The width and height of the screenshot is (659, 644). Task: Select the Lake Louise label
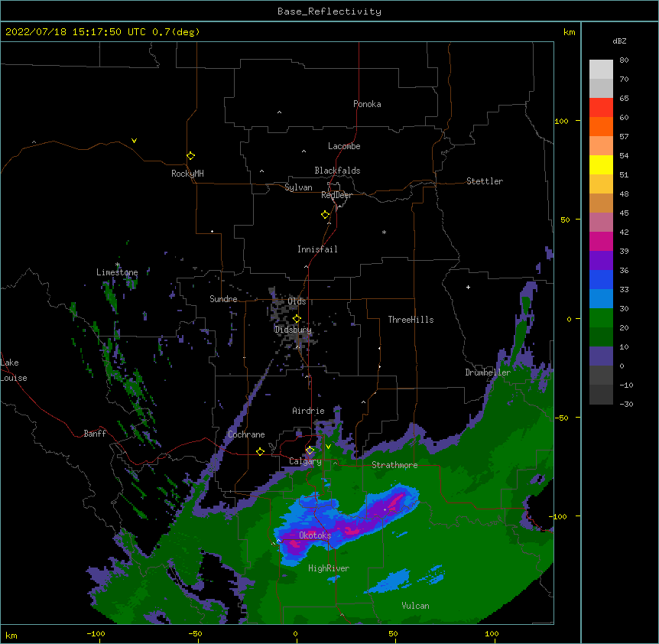(14, 370)
